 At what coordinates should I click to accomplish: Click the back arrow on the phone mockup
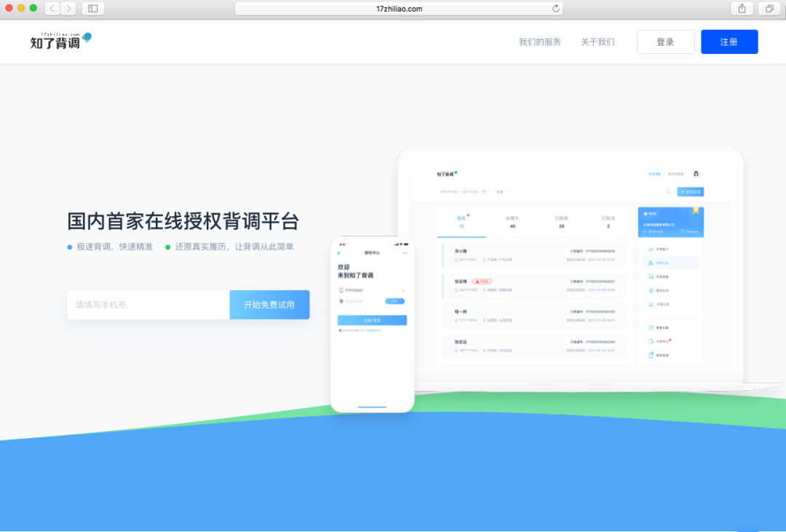[339, 253]
